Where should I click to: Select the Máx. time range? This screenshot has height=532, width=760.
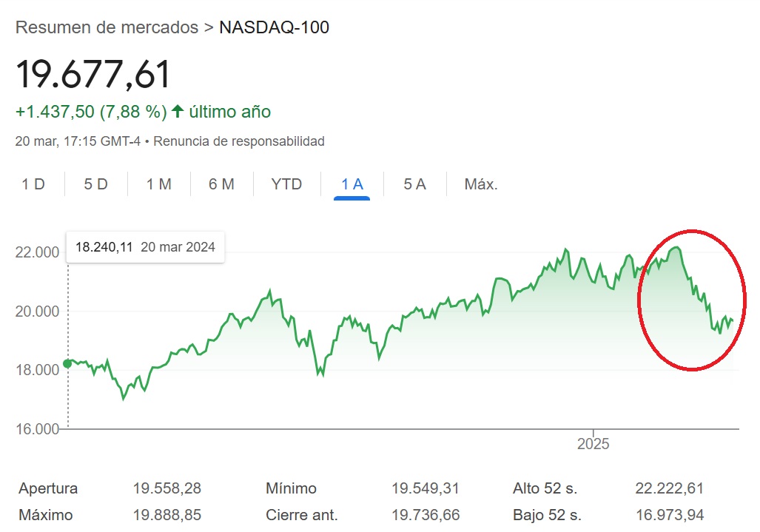[480, 184]
